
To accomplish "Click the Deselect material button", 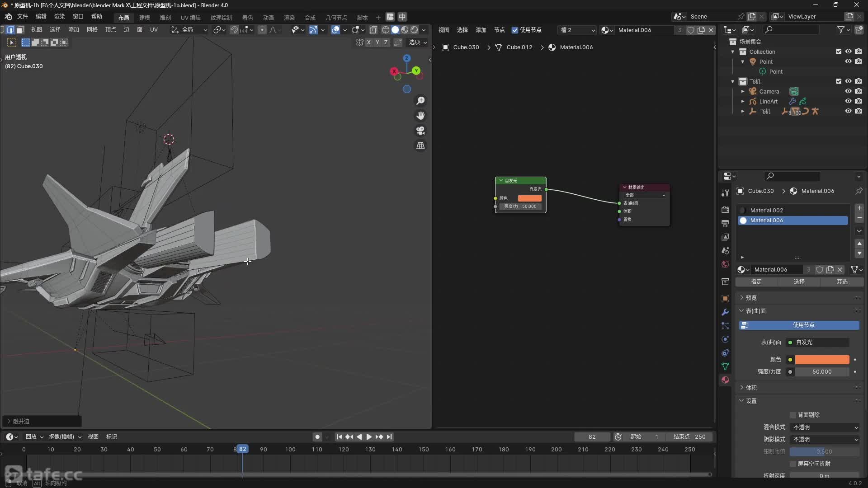I will 842,282.
